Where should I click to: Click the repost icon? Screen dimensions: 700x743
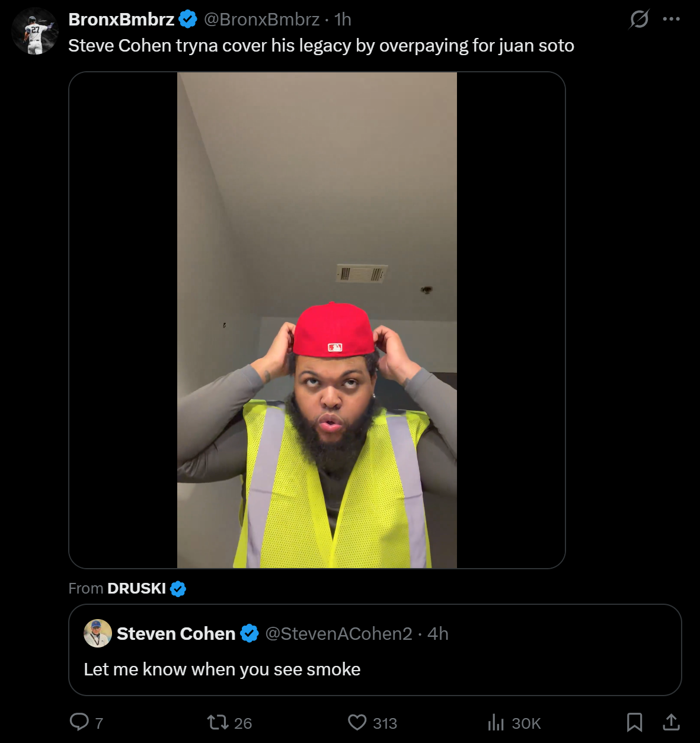tap(217, 722)
